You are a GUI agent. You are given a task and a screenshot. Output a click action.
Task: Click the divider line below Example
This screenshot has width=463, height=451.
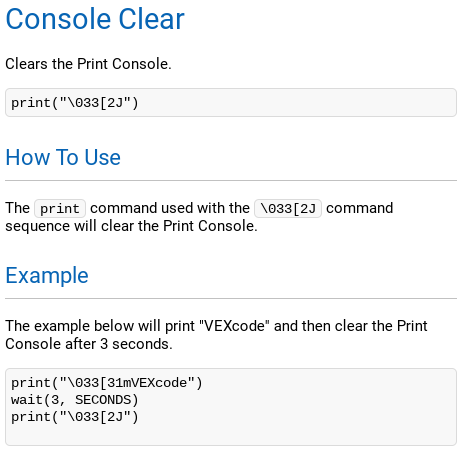click(x=231, y=299)
